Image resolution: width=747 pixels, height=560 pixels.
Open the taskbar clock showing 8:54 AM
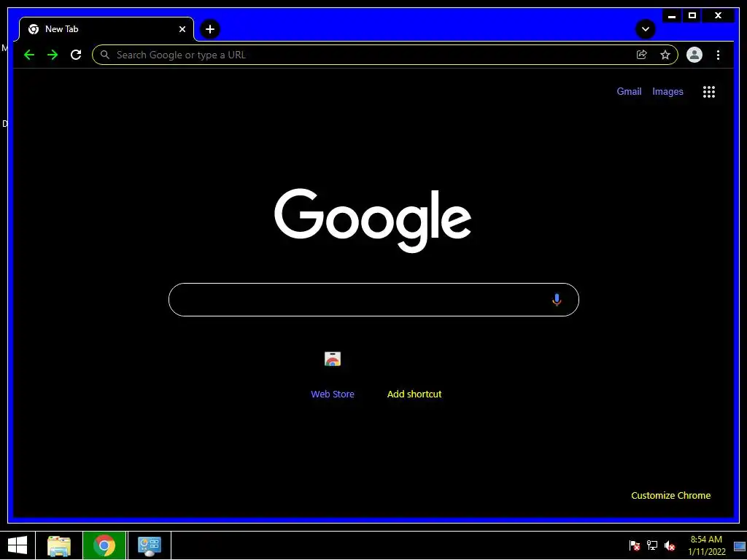(x=706, y=545)
